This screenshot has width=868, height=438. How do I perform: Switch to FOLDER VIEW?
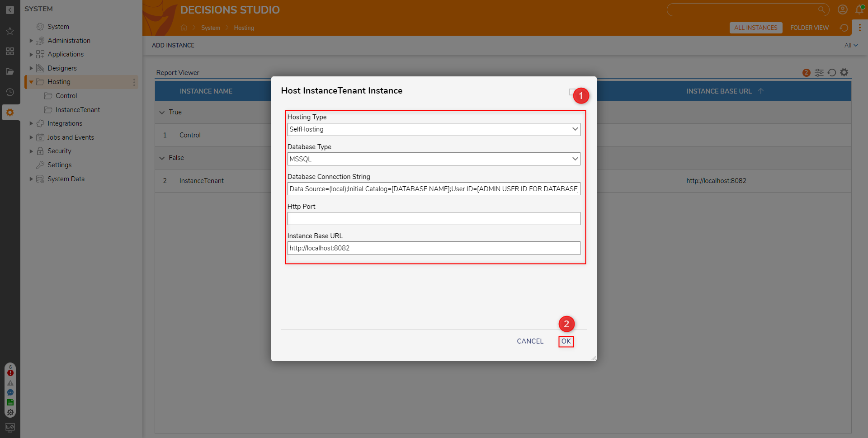[x=809, y=28]
